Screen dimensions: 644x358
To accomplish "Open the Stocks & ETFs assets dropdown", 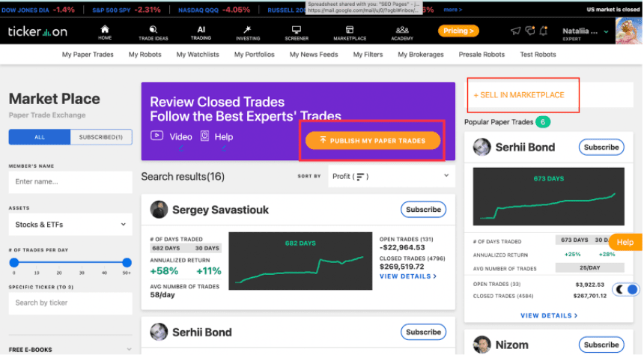I will pyautogui.click(x=70, y=225).
